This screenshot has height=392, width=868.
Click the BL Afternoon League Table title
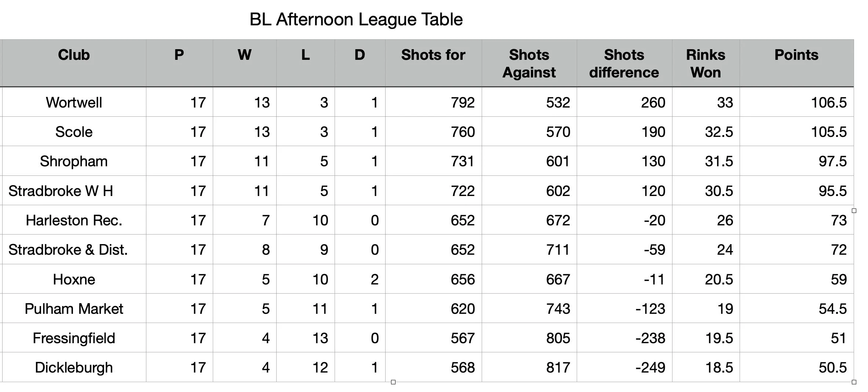356,19
